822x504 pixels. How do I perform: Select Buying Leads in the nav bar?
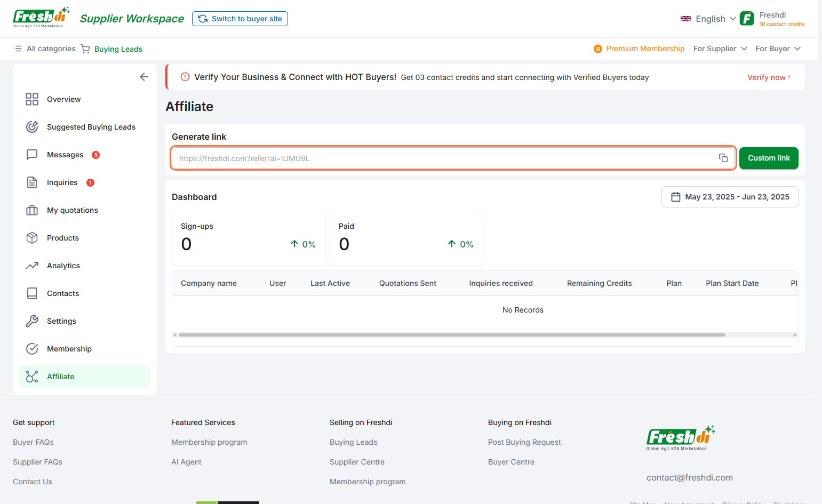(118, 49)
